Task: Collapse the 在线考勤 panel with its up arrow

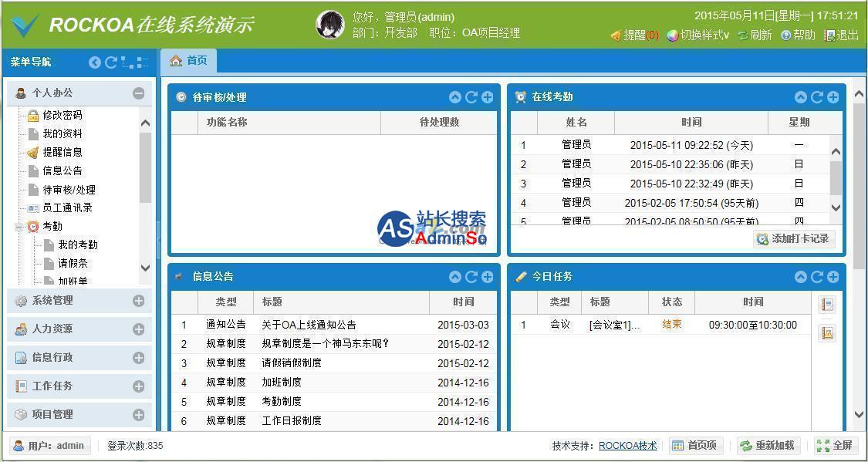Action: coord(800,97)
